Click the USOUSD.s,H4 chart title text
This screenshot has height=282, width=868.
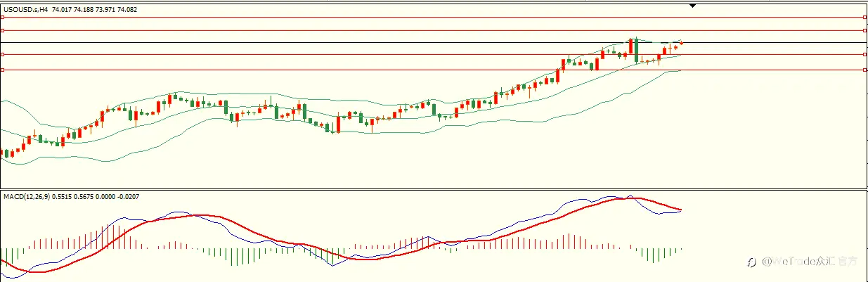click(25, 9)
